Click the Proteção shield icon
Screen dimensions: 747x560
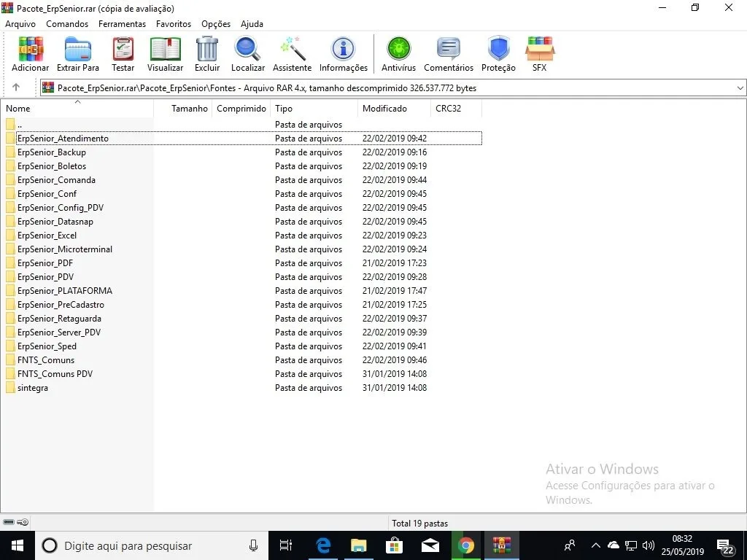498,54
